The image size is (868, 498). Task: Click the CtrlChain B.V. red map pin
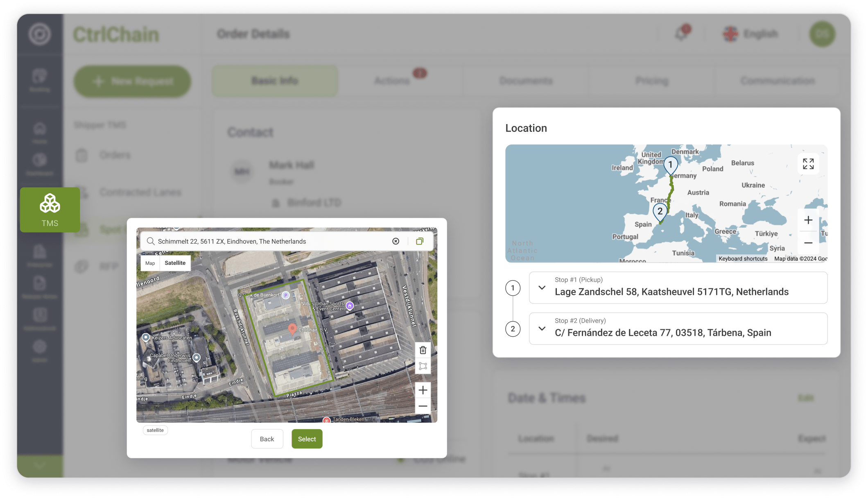(292, 328)
